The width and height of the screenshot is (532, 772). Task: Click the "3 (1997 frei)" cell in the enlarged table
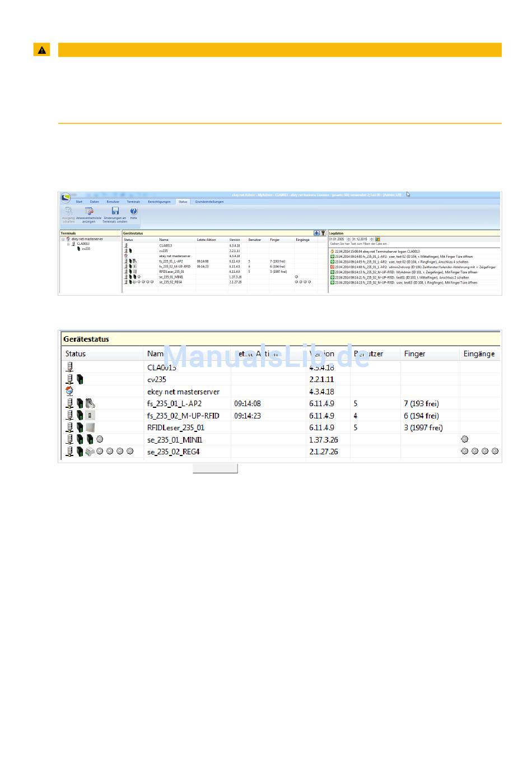[x=423, y=427]
